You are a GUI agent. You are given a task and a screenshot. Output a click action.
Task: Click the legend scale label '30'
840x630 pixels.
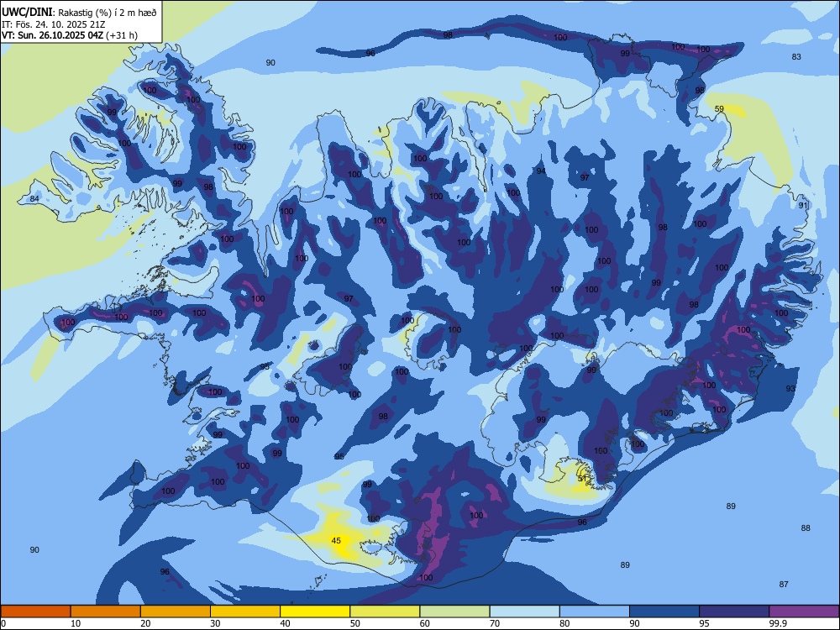coord(215,623)
